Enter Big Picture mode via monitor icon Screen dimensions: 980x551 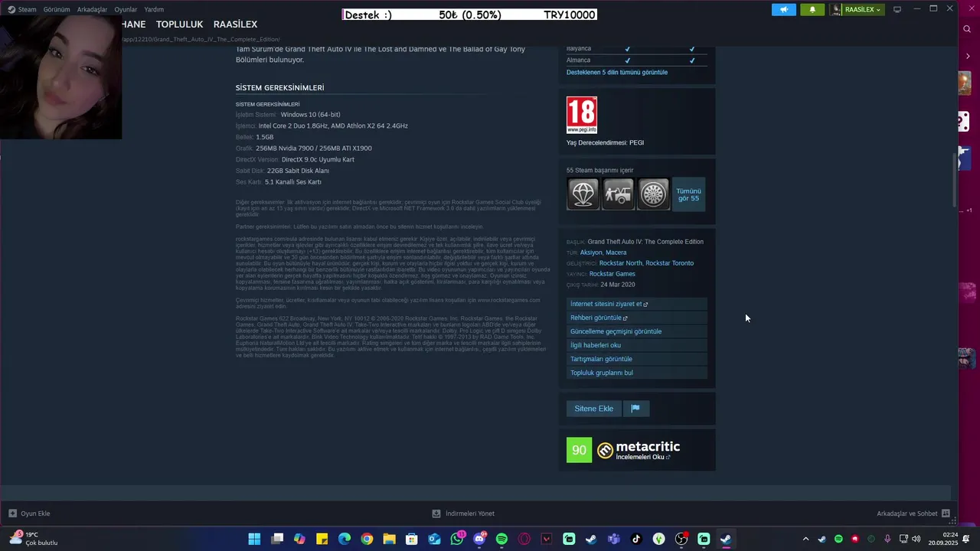[897, 9]
